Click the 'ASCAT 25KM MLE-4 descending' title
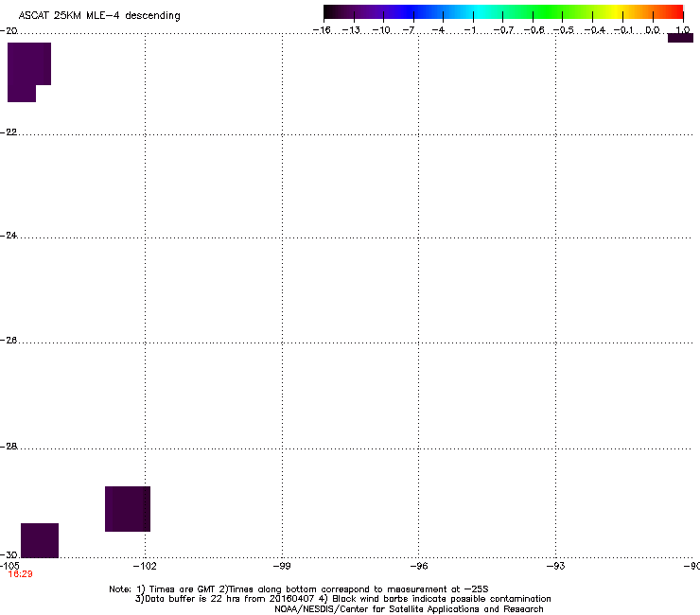 pyautogui.click(x=99, y=16)
